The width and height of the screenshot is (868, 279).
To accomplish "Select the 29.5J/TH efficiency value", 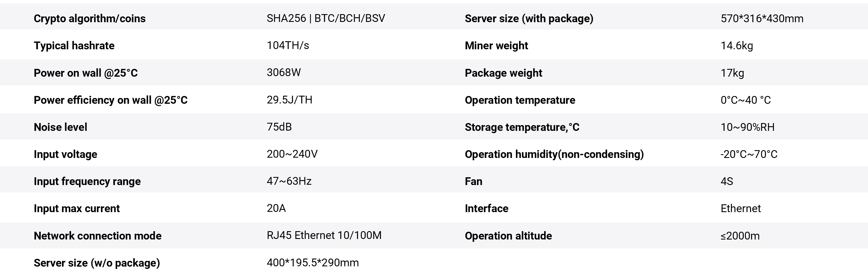I will [x=290, y=100].
